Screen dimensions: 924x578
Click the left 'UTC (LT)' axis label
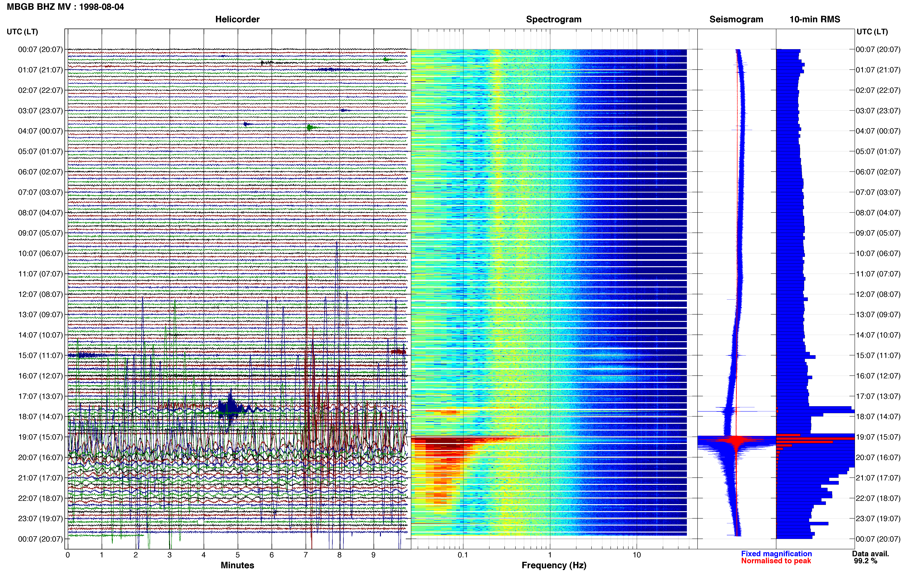[22, 32]
